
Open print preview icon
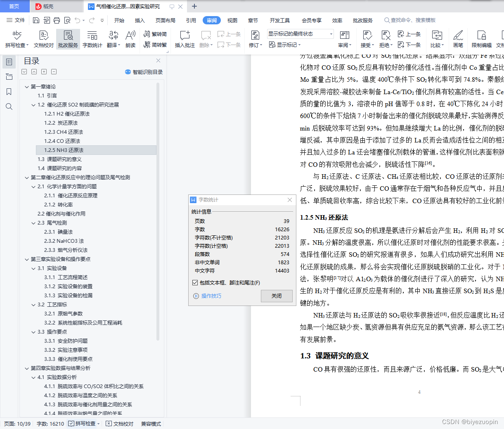67,20
